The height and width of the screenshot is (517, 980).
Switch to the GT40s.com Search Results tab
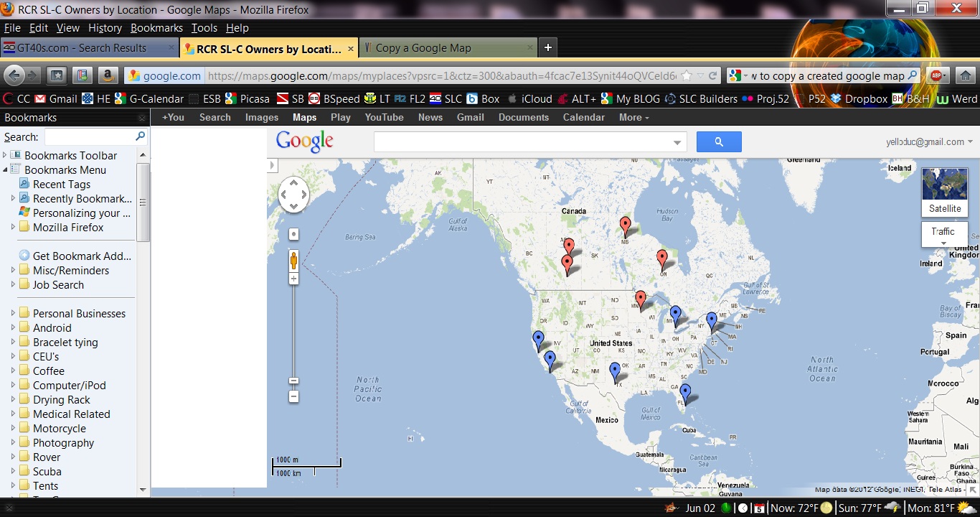(x=89, y=48)
